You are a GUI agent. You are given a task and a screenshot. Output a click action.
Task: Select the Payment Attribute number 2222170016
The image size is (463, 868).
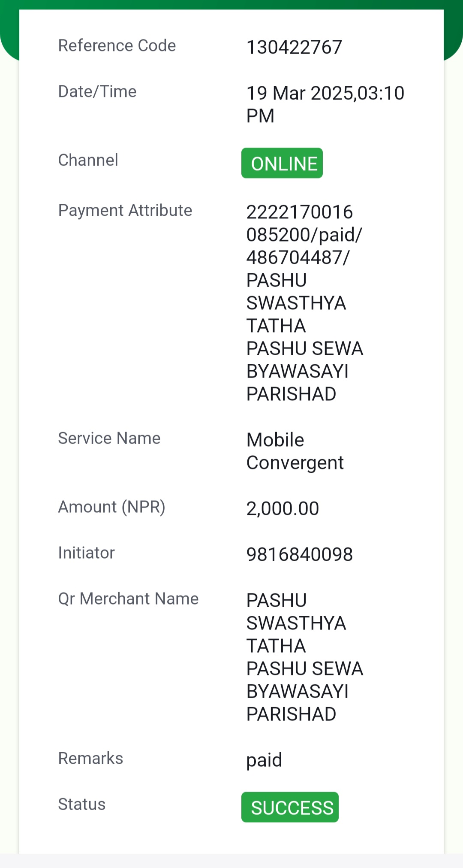click(x=300, y=212)
